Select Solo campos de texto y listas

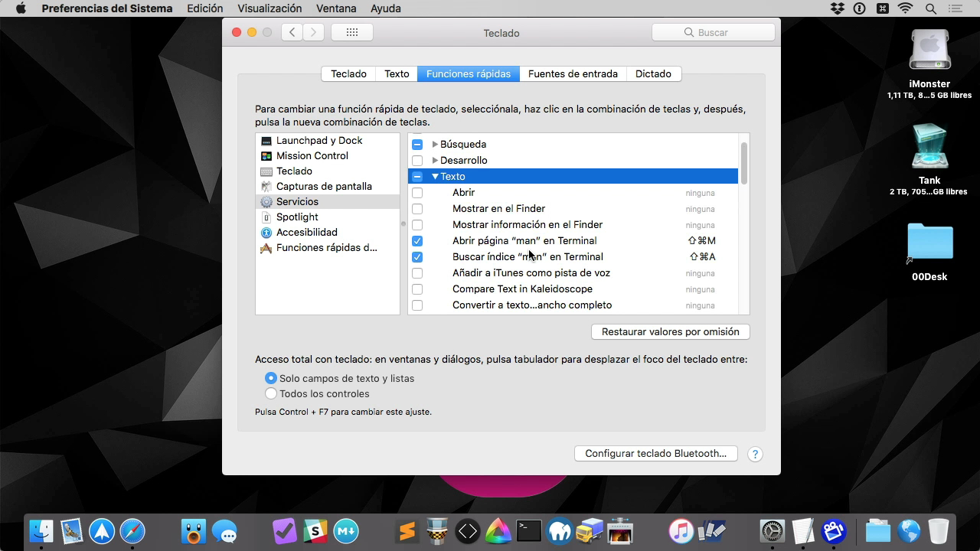click(x=271, y=378)
